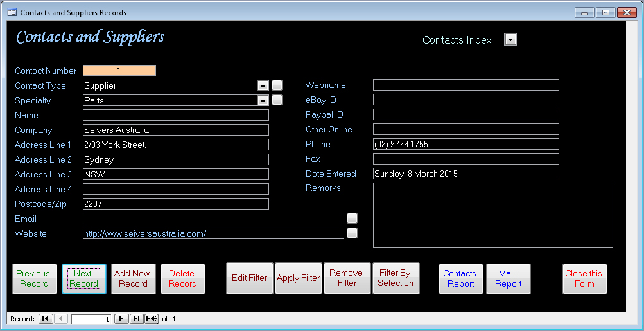Click into the empty Name field

[x=176, y=115]
